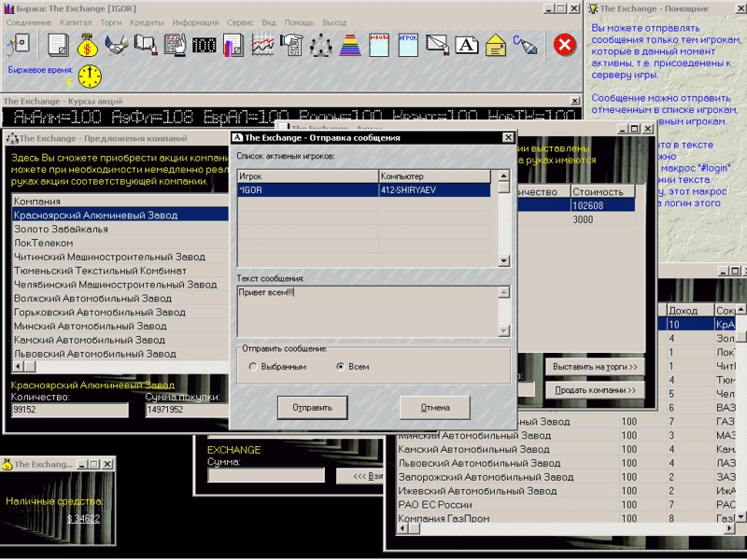
Task: Open the line graph chart icon
Action: pos(262,45)
